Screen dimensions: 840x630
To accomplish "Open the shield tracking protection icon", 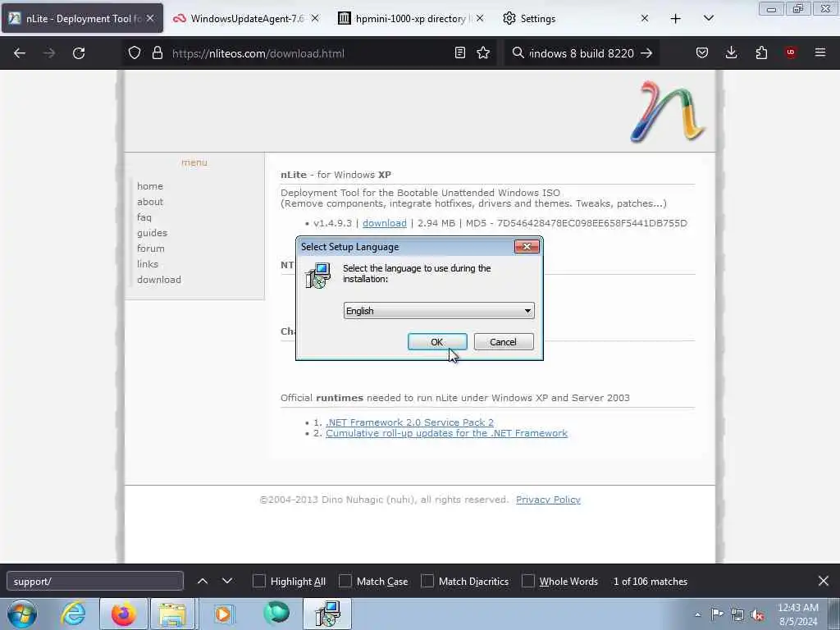I will (135, 53).
